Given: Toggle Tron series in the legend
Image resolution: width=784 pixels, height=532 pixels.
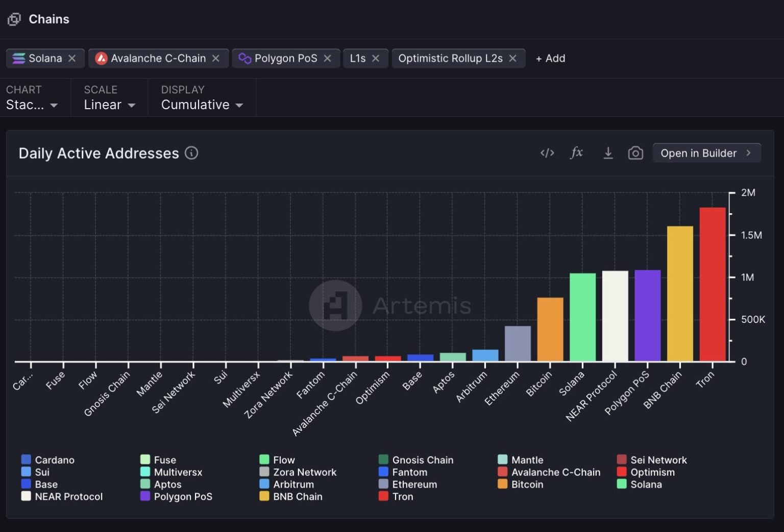Looking at the screenshot, I should pos(402,496).
